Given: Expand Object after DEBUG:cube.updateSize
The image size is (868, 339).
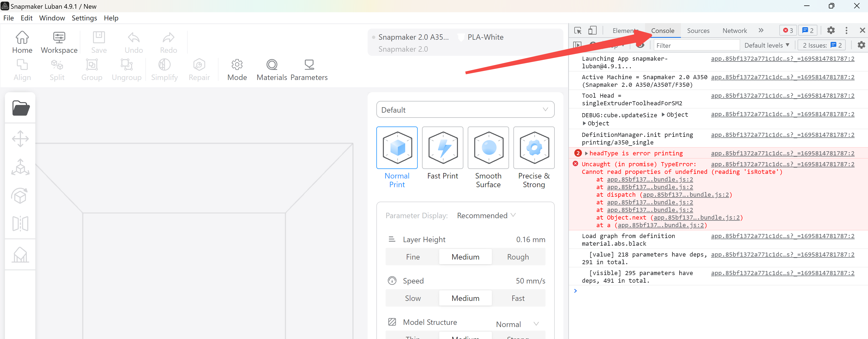Looking at the screenshot, I should (663, 115).
